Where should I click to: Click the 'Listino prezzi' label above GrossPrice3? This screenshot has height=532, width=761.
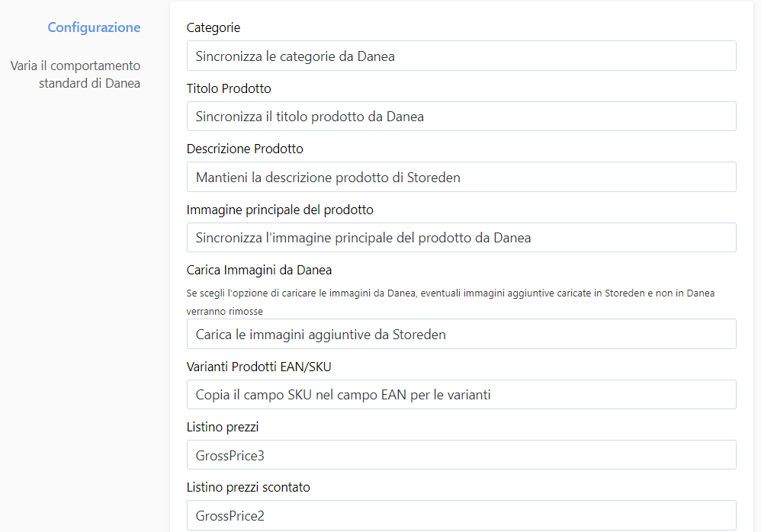(x=223, y=427)
